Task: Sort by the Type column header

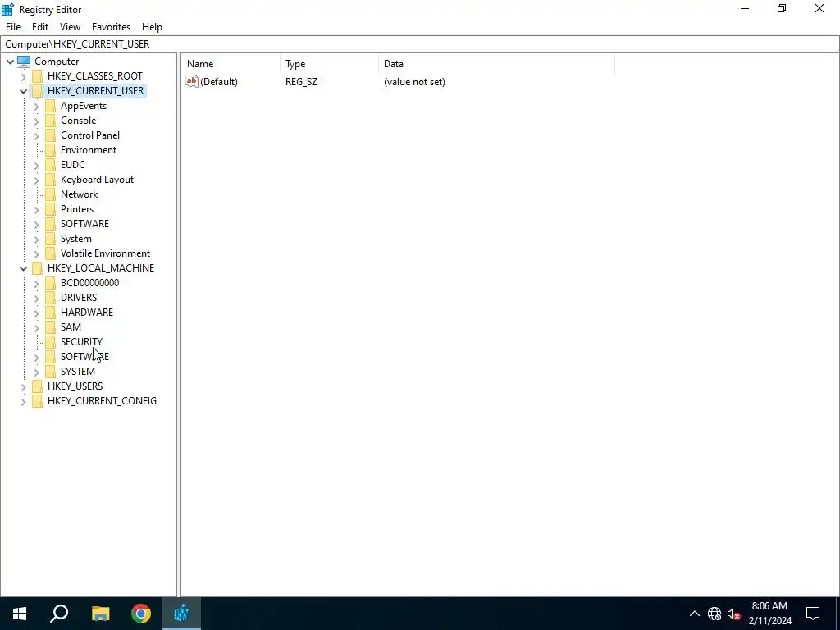Action: 330,64
